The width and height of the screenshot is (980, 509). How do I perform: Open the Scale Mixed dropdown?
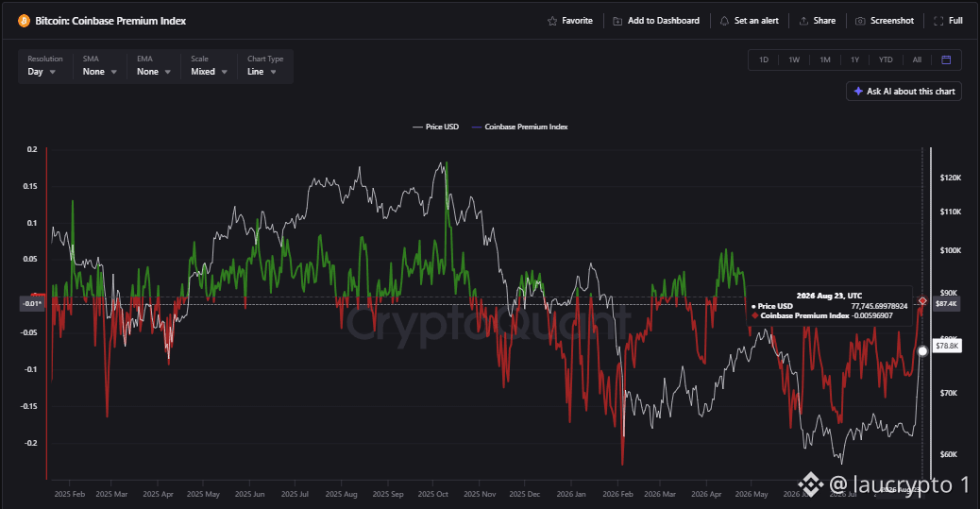coord(209,66)
